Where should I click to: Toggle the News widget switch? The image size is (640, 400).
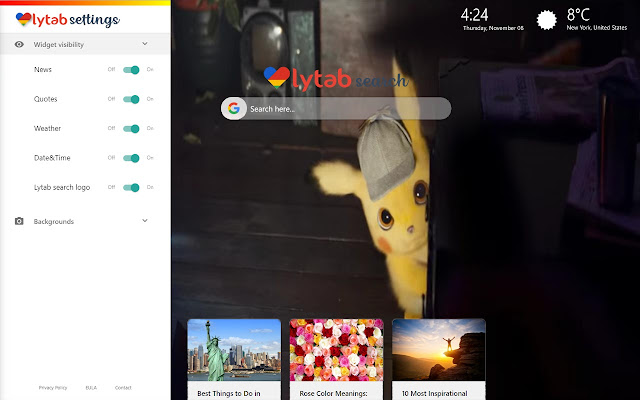pos(131,70)
